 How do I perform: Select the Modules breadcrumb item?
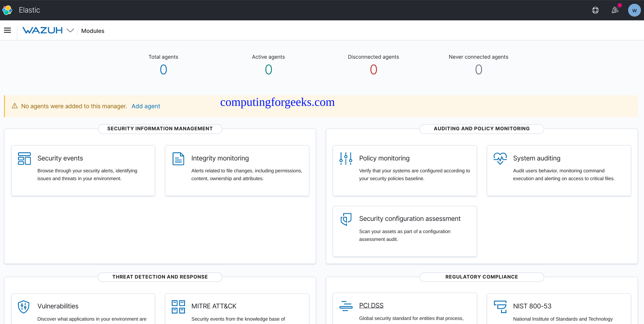coord(92,31)
